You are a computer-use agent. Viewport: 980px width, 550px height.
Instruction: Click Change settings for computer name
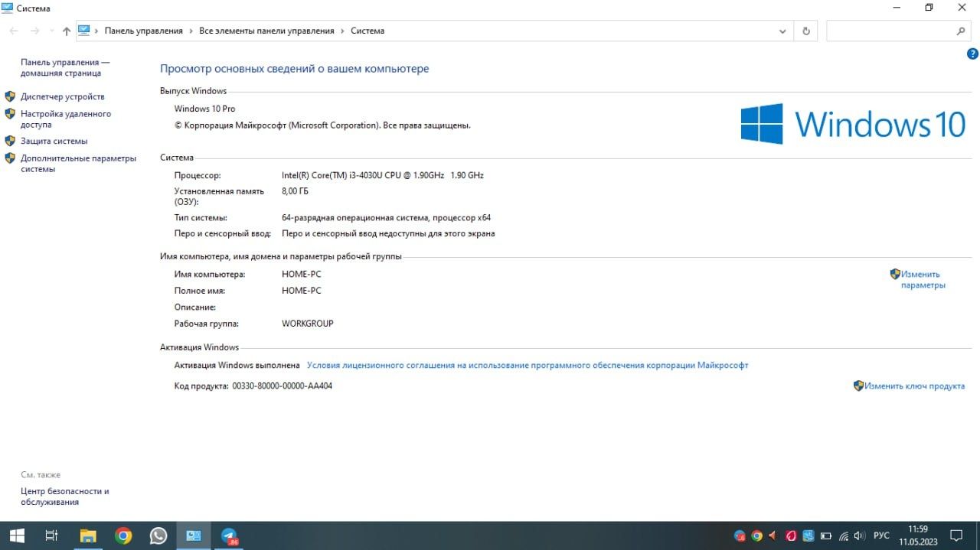tap(923, 279)
